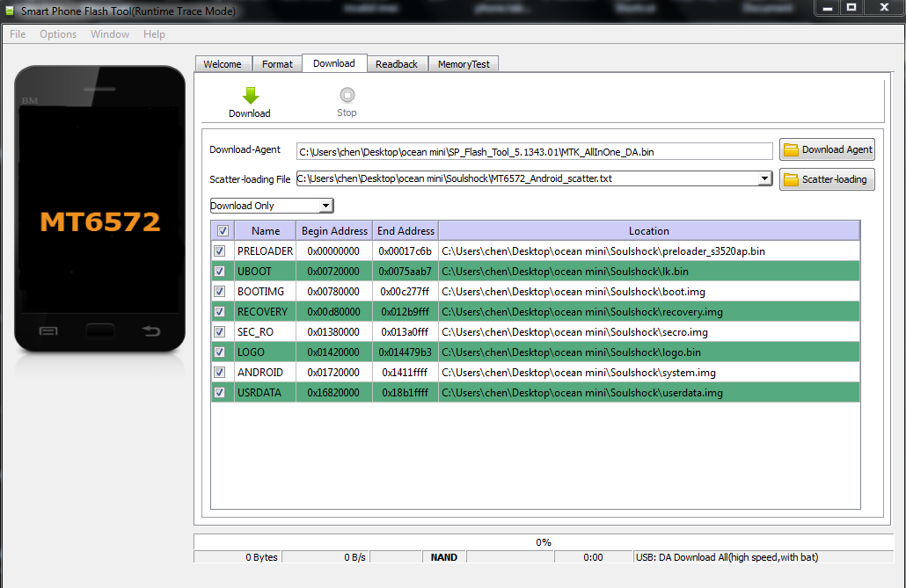The image size is (906, 588).
Task: Select the UBOOT name cell
Action: 266,272
